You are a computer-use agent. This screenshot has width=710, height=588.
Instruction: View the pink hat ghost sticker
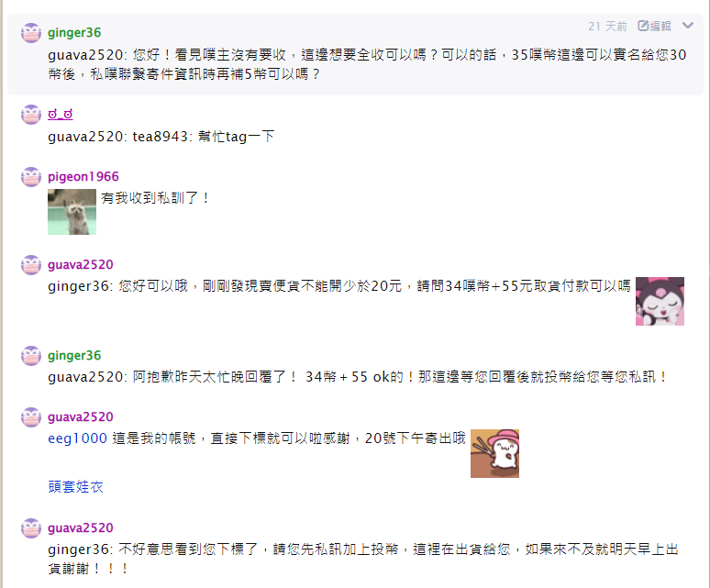click(x=495, y=453)
